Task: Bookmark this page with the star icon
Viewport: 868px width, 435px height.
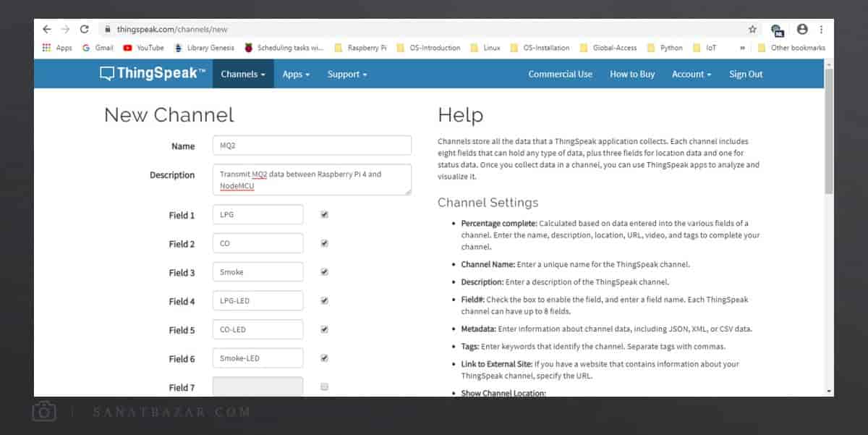Action: coord(752,30)
